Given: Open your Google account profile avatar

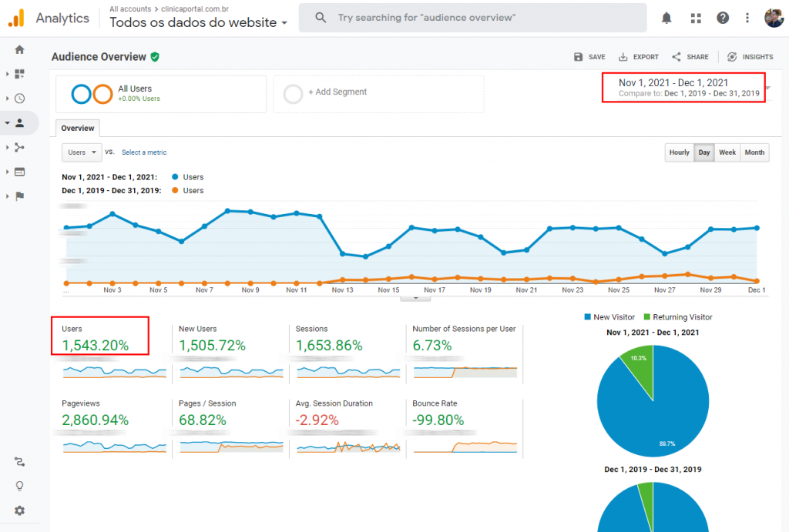Looking at the screenshot, I should (774, 17).
